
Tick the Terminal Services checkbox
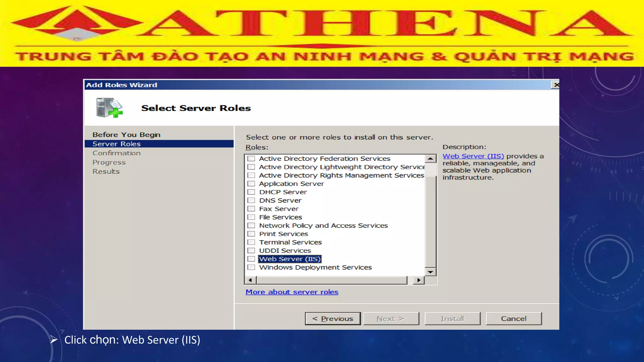pyautogui.click(x=251, y=242)
